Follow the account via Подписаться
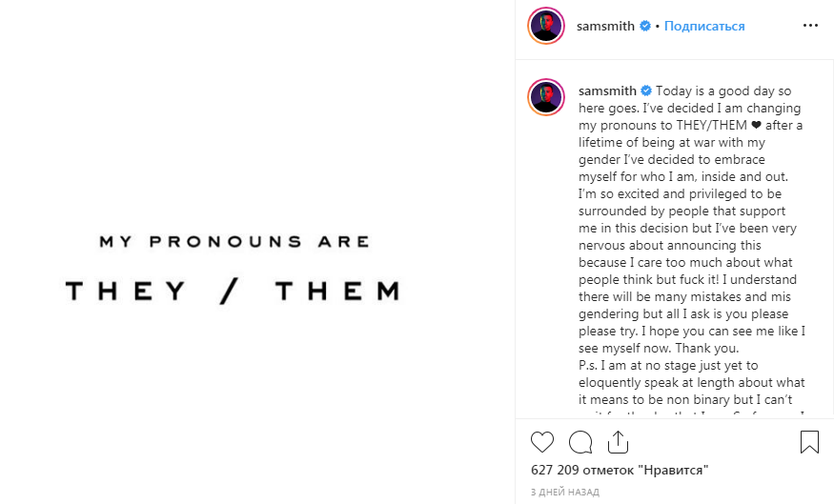The width and height of the screenshot is (834, 504). [704, 26]
